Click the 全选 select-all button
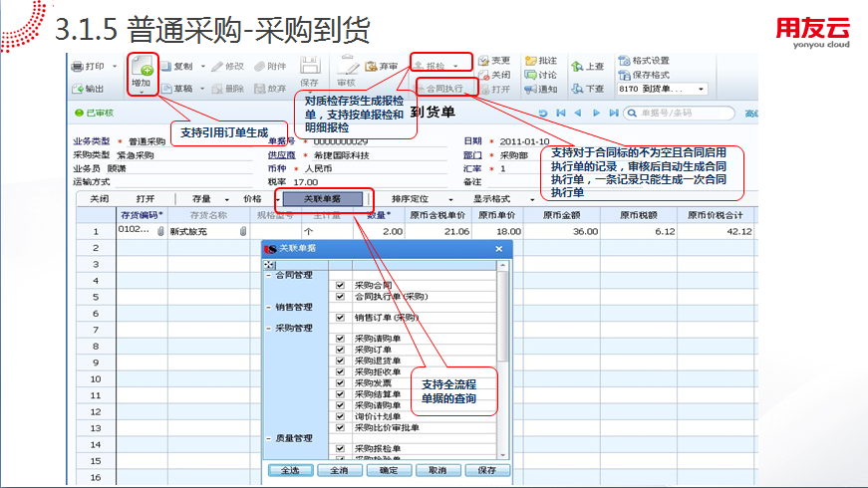868x488 pixels. tap(291, 470)
